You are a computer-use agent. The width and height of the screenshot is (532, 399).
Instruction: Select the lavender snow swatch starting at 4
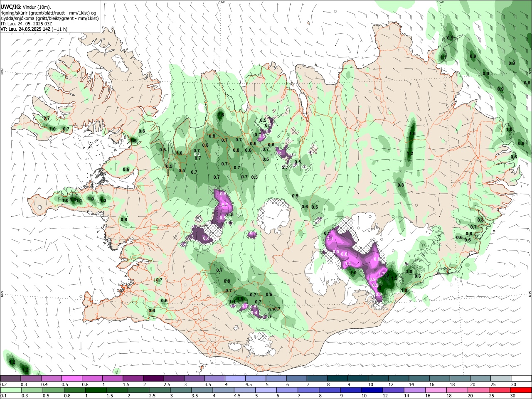[x=235, y=379]
